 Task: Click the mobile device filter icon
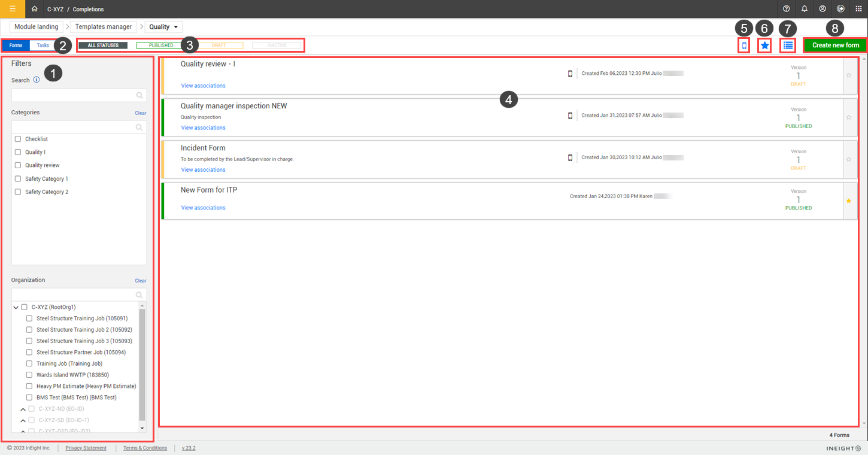tap(744, 45)
